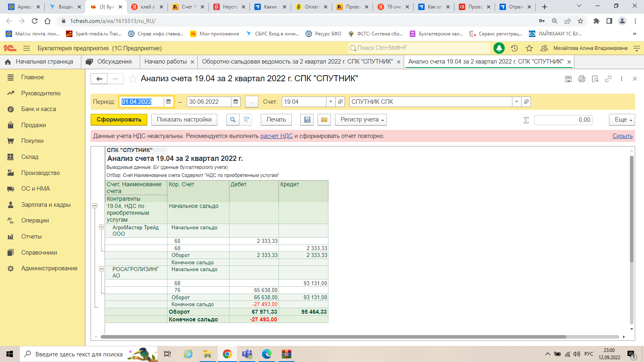Open period selection ellipsis button
Image resolution: width=644 pixels, height=362 pixels.
[x=252, y=102]
